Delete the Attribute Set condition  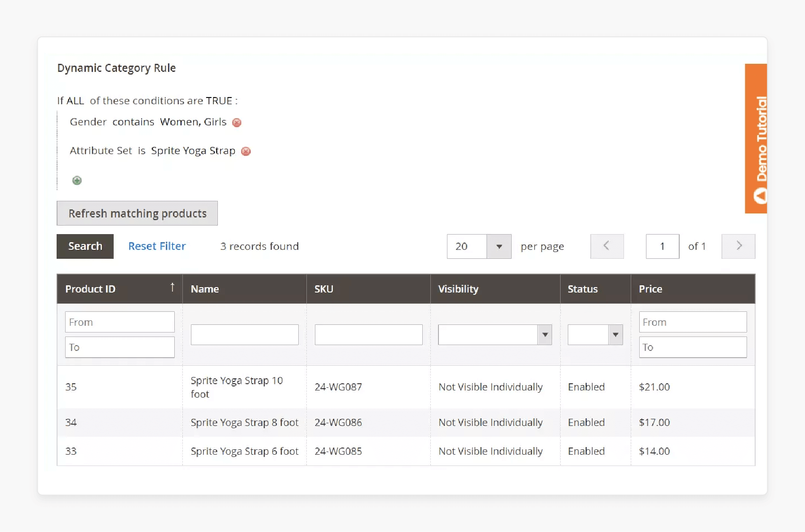point(246,151)
